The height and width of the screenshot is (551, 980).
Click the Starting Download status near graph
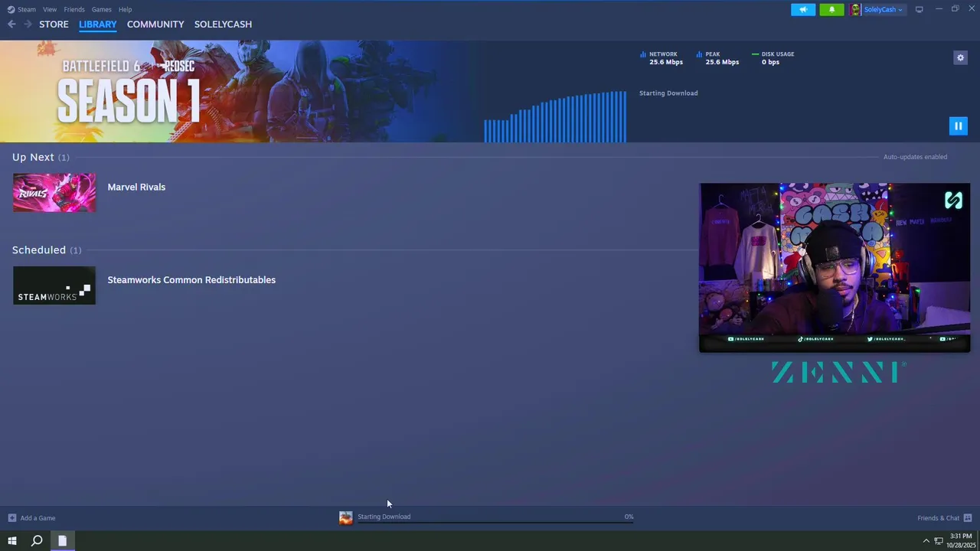(x=668, y=93)
